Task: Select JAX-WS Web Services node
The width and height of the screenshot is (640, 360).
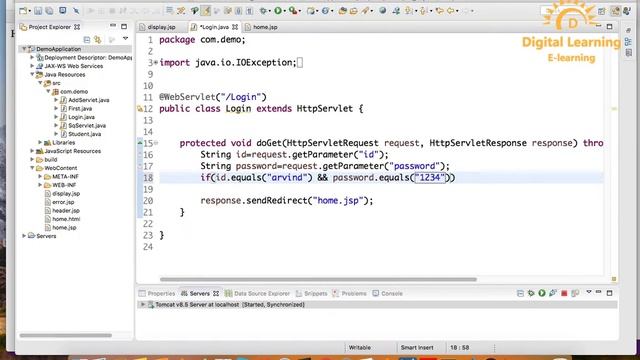Action: (x=73, y=66)
